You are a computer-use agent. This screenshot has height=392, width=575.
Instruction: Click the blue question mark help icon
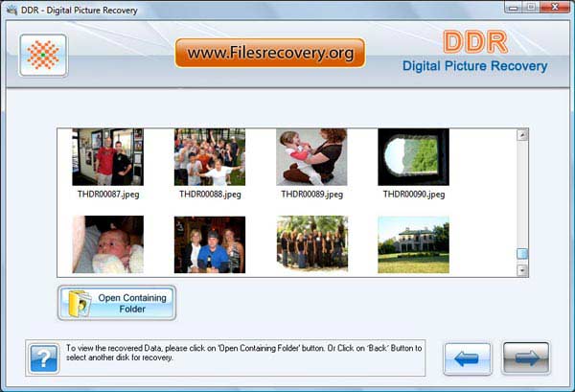44,358
